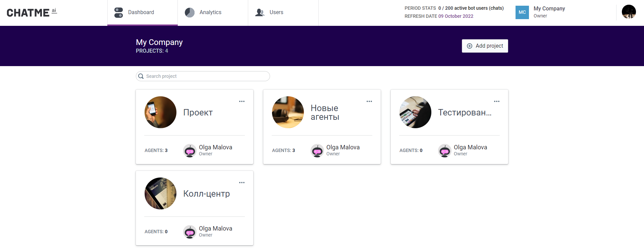This screenshot has height=250, width=644.
Task: Click the bot avatar in Тестирован... card
Action: tap(445, 151)
